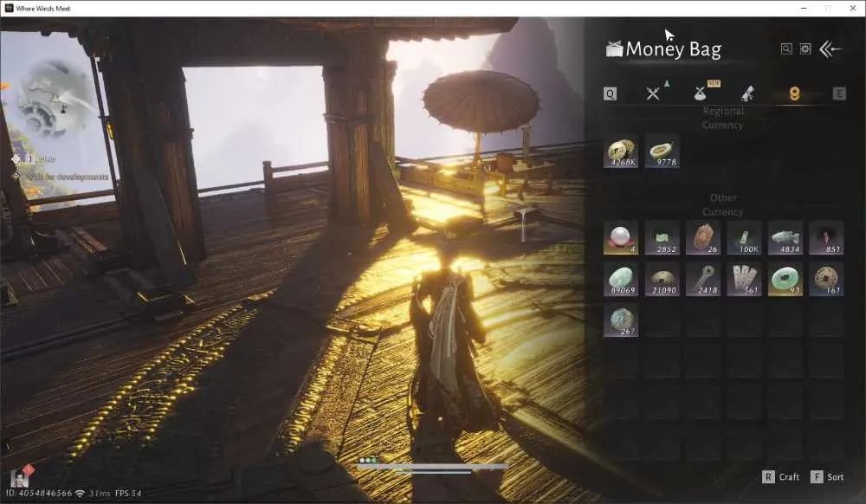Select the pearl currency showing 4
The height and width of the screenshot is (504, 866).
tap(621, 238)
